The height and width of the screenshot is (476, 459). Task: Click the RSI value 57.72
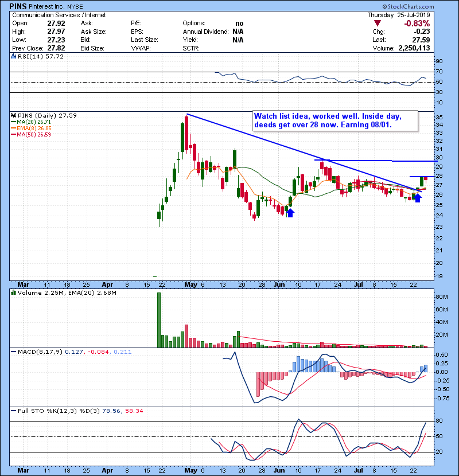tap(54, 56)
